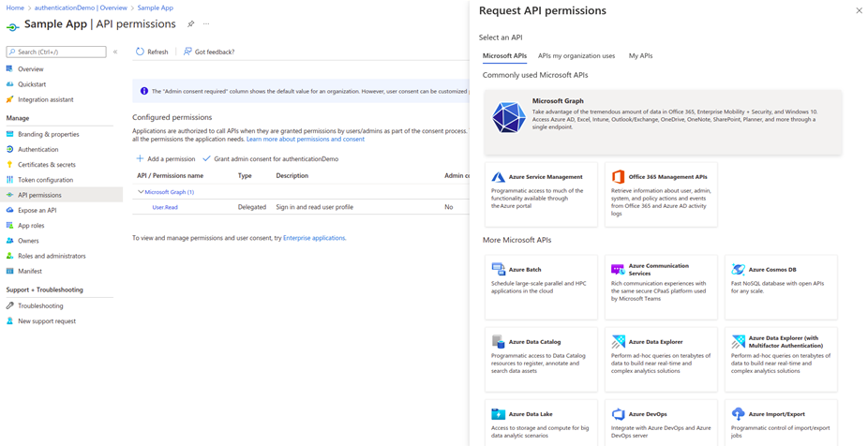This screenshot has width=868, height=446.
Task: Go to Home breadcrumb
Action: [x=15, y=7]
